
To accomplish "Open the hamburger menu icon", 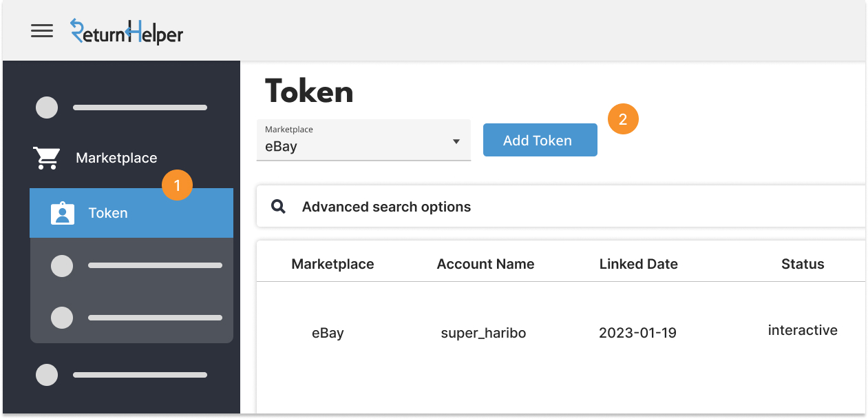I will point(42,31).
